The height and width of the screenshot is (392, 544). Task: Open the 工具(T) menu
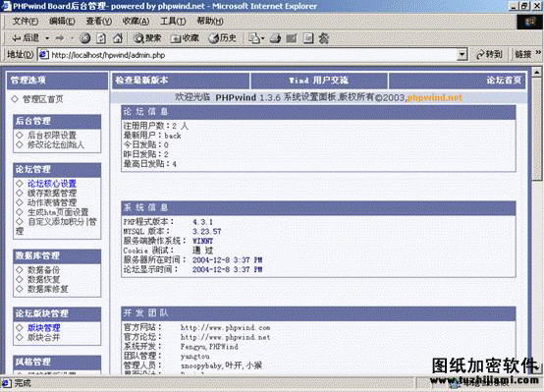tap(173, 22)
